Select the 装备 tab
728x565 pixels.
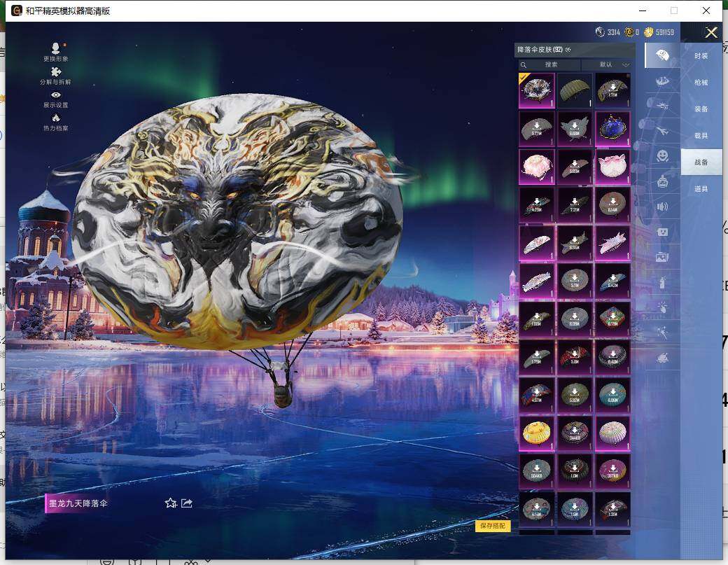coord(701,109)
